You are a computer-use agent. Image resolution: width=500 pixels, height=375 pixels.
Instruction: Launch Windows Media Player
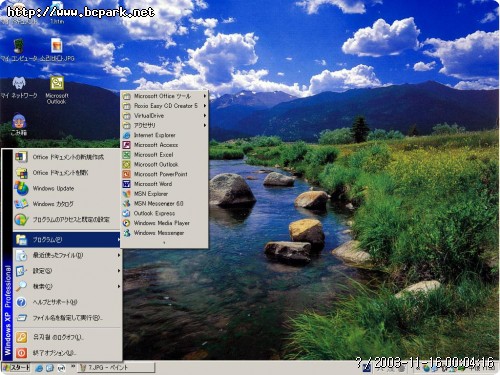164,223
